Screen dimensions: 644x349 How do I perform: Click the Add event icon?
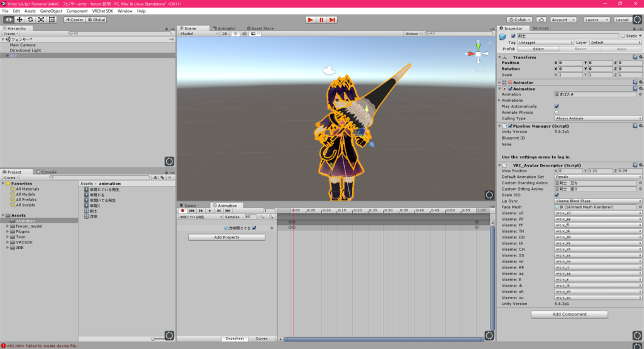[271, 217]
